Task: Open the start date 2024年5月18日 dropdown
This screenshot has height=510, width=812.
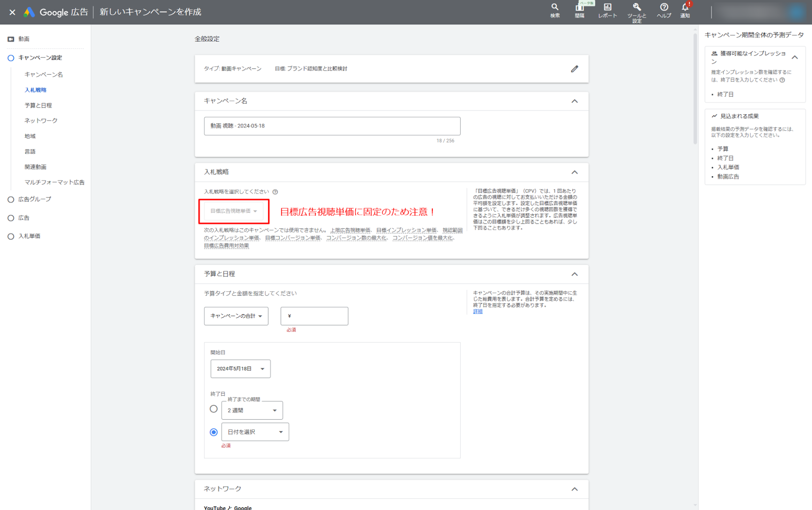Action: (x=241, y=369)
